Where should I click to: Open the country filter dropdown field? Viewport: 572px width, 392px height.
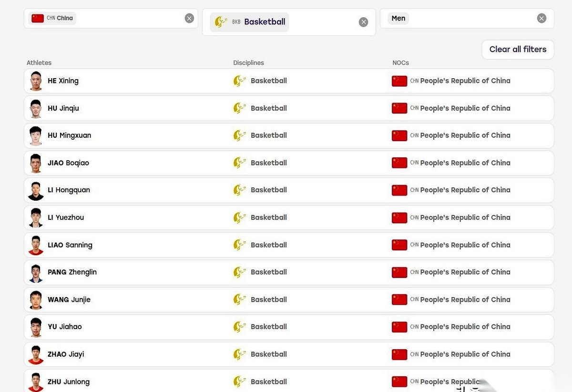coord(111,19)
